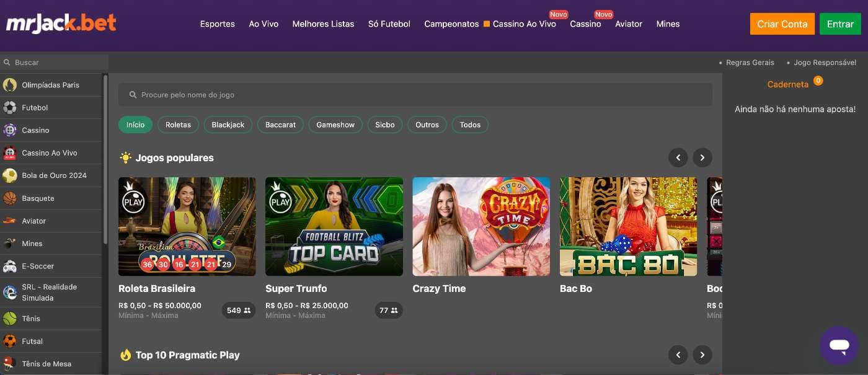Click the Tênis de Mesa paddle icon
The height and width of the screenshot is (375, 868).
point(10,364)
